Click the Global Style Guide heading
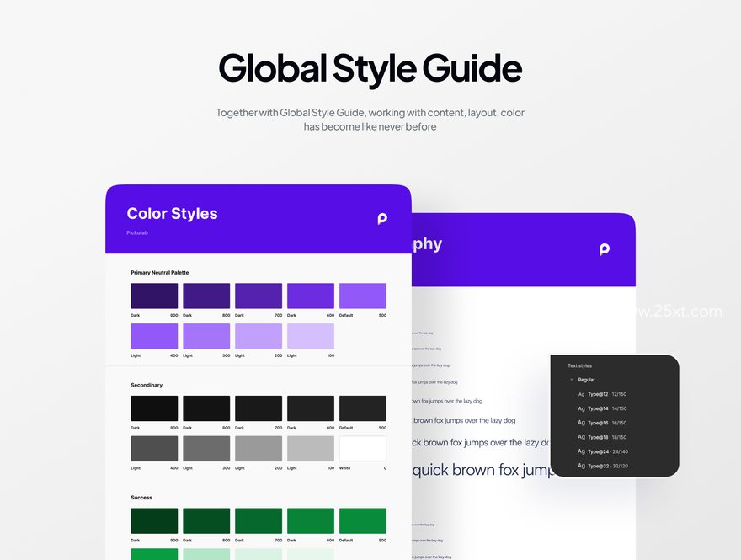 click(x=370, y=69)
